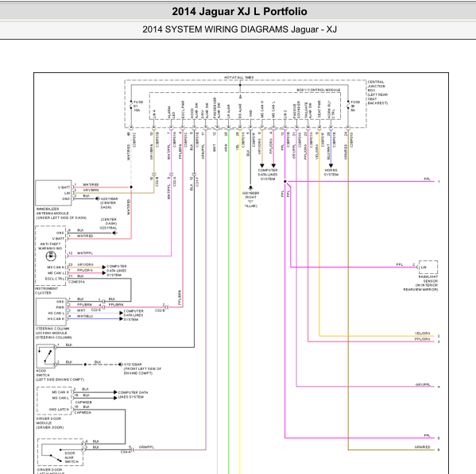The width and height of the screenshot is (476, 474).
Task: Click the 'ANTI-THEFT WARNING IND' label
Action: (50, 246)
